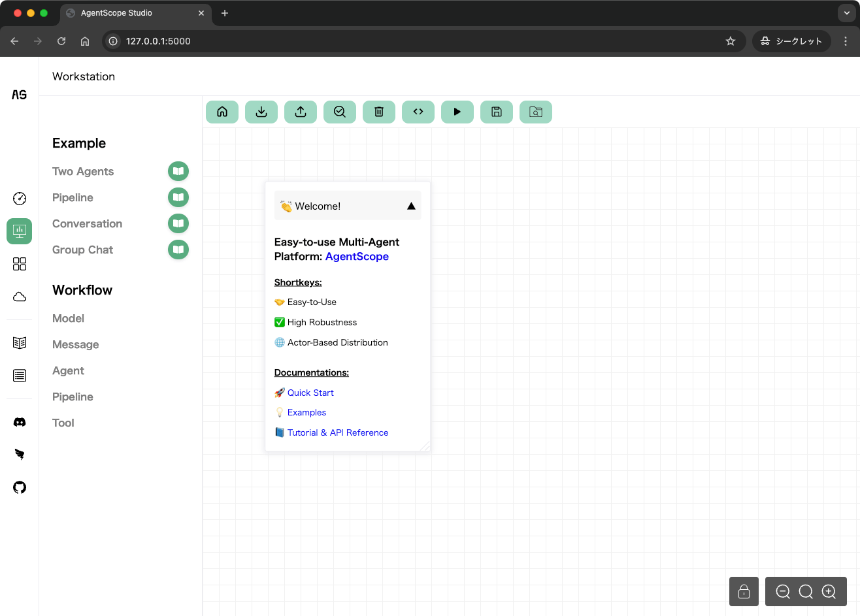Click the save workflow floppy icon

point(497,112)
